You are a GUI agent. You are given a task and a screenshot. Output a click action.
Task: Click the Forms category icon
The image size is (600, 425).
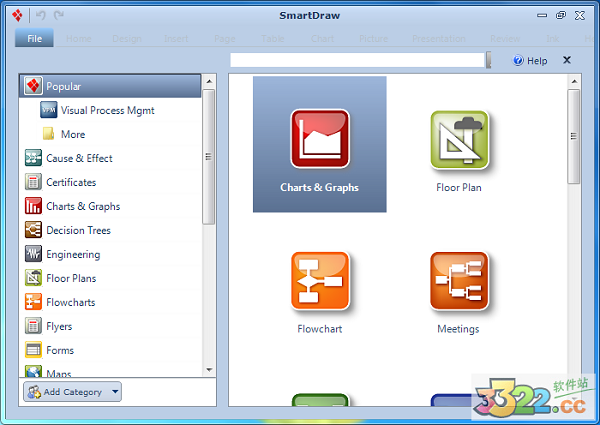pos(33,350)
